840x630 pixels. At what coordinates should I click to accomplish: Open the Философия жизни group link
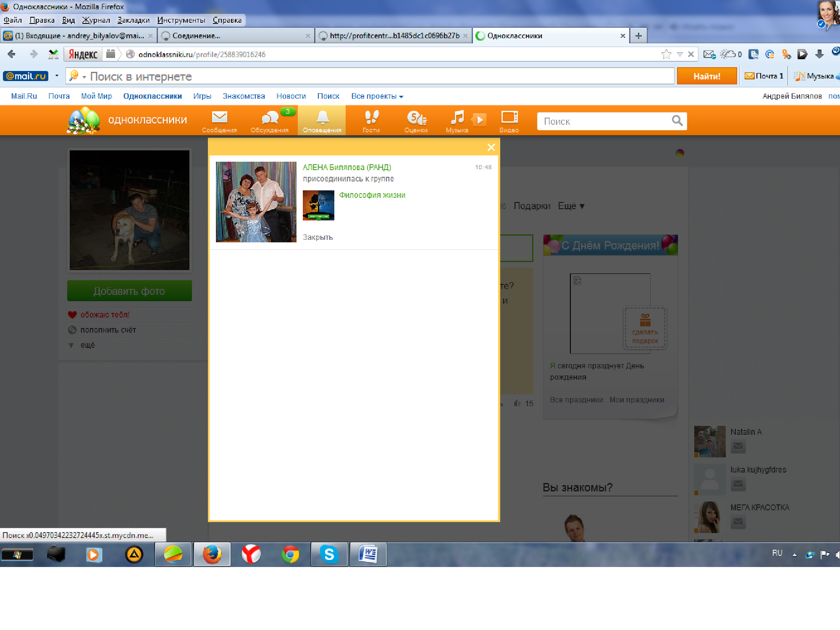click(x=372, y=195)
